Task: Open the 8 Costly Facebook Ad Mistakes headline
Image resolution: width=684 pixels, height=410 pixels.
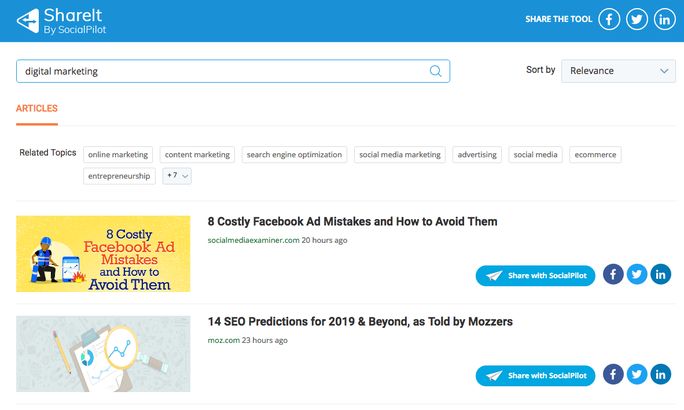Action: click(352, 222)
